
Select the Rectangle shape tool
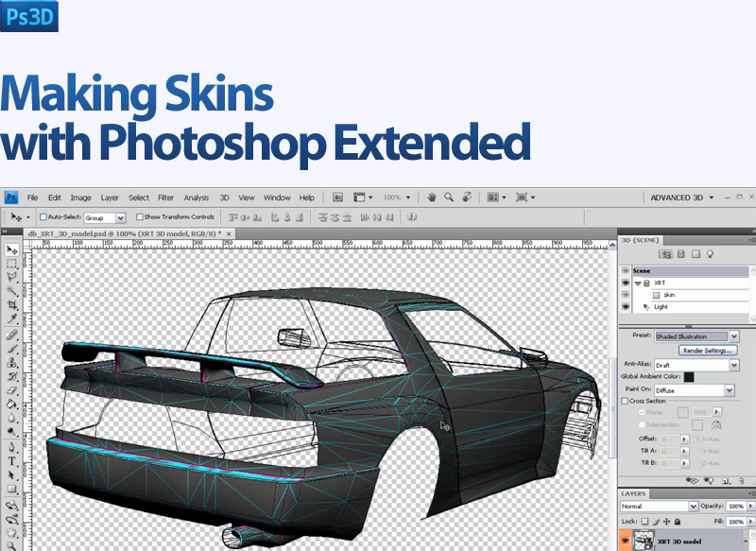tap(12, 490)
